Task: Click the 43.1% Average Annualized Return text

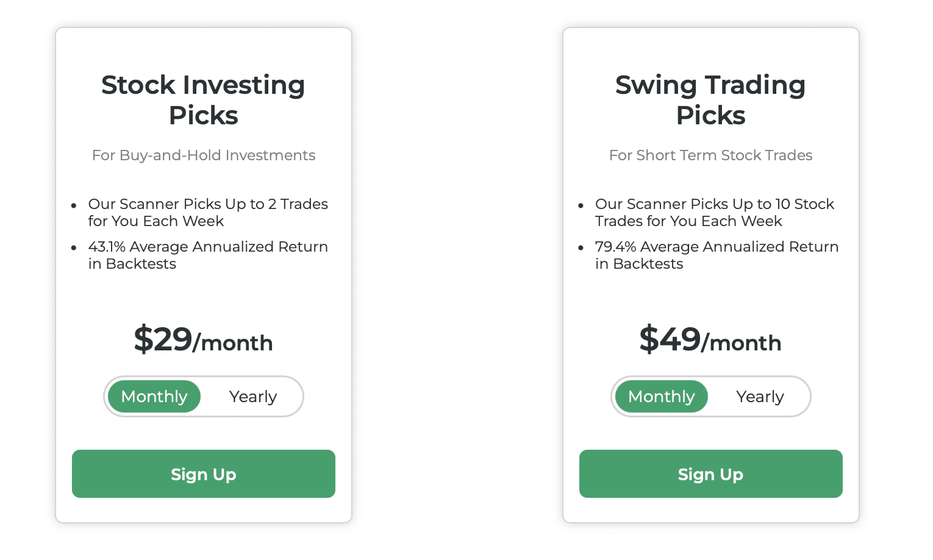Action: click(208, 255)
